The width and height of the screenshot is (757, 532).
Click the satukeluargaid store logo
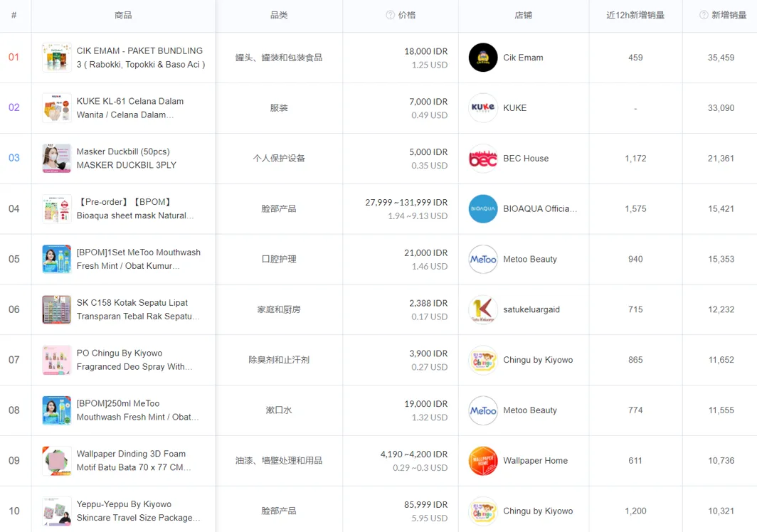(483, 309)
